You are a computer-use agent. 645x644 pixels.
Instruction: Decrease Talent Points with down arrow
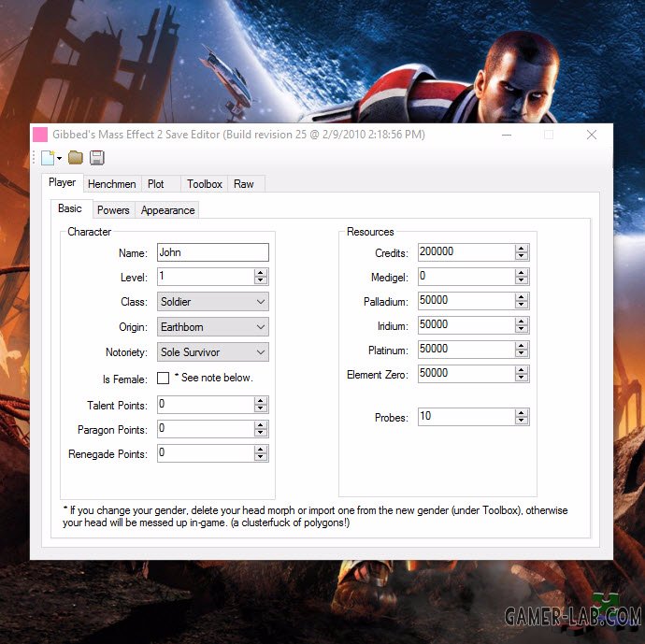click(x=261, y=408)
